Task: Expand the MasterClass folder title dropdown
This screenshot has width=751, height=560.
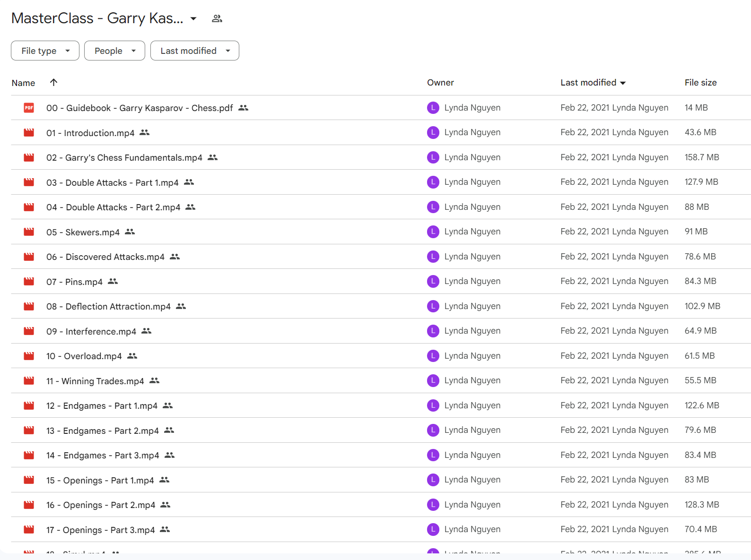Action: [x=193, y=18]
